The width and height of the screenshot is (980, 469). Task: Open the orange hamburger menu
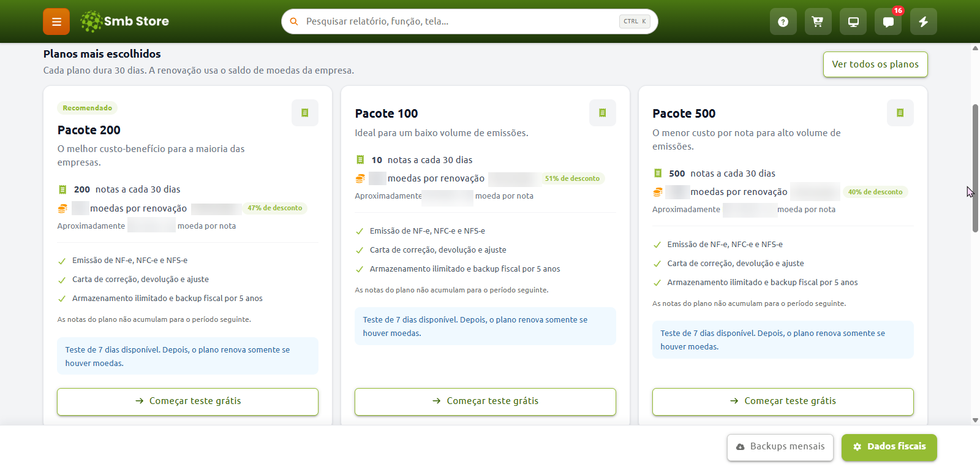pos(56,22)
